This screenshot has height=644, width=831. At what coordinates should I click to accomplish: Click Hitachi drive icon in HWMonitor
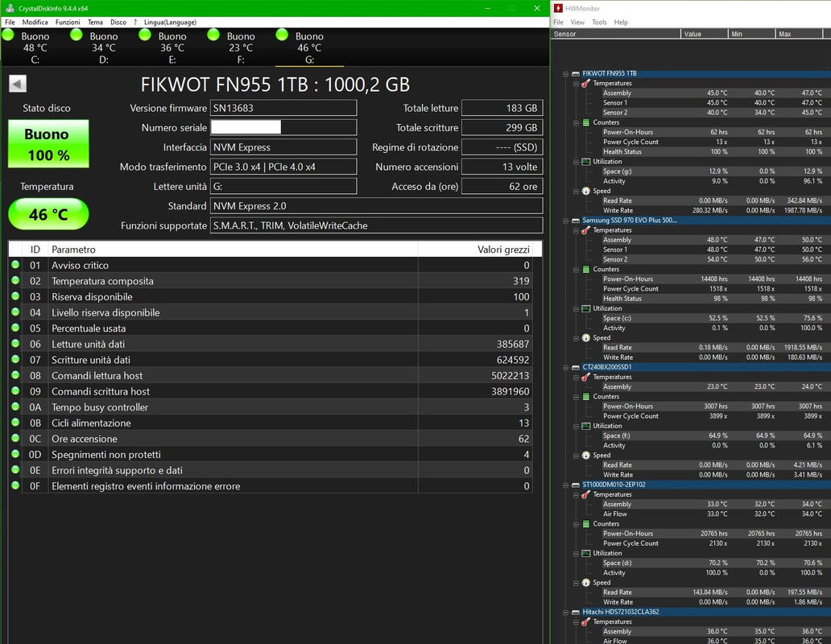576,612
